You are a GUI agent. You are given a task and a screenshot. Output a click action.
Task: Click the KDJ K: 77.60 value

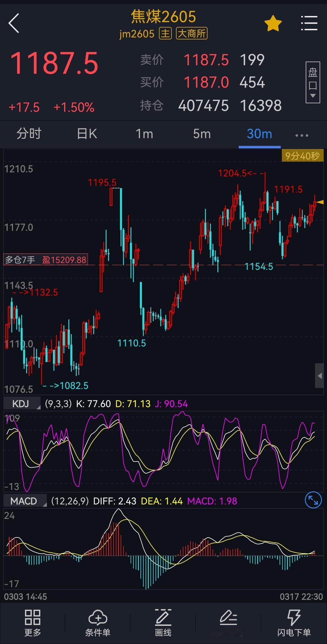tap(93, 404)
